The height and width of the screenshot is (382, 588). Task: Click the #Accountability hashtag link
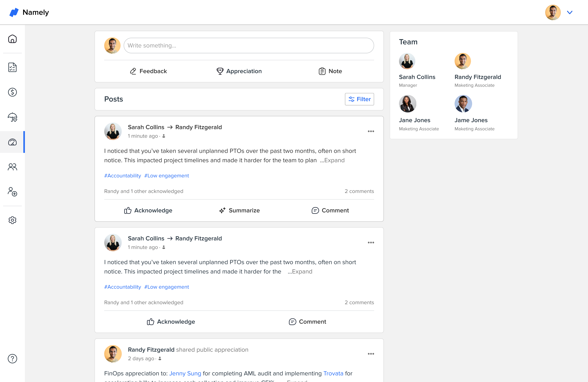(x=123, y=176)
